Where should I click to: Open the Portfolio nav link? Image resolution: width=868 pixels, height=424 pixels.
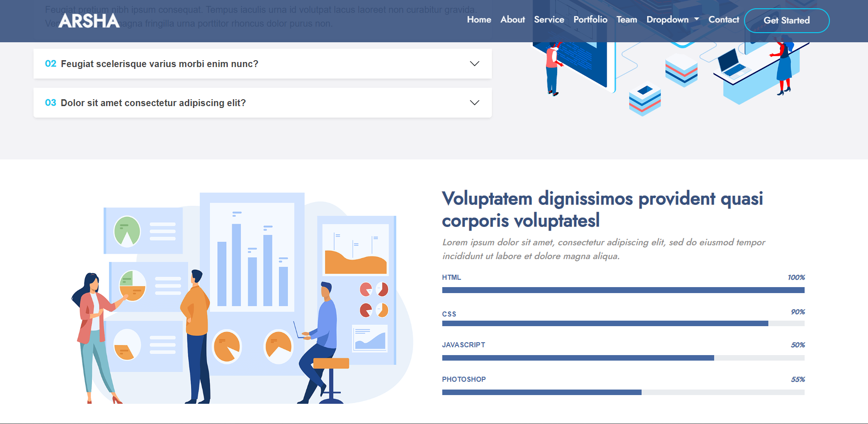[590, 20]
